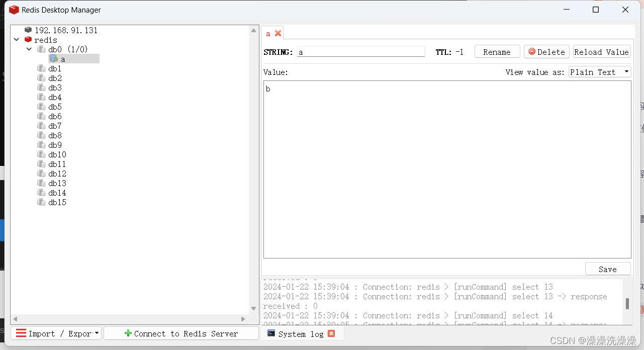Image resolution: width=644 pixels, height=350 pixels.
Task: Click the Reload Value button
Action: [x=602, y=52]
